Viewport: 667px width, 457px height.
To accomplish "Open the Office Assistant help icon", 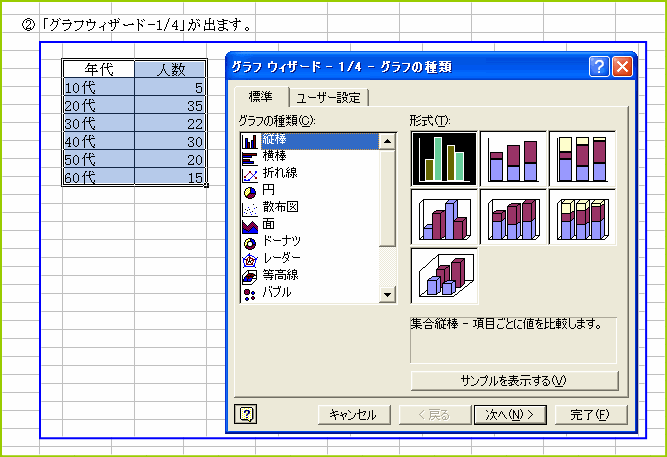I will pyautogui.click(x=246, y=414).
